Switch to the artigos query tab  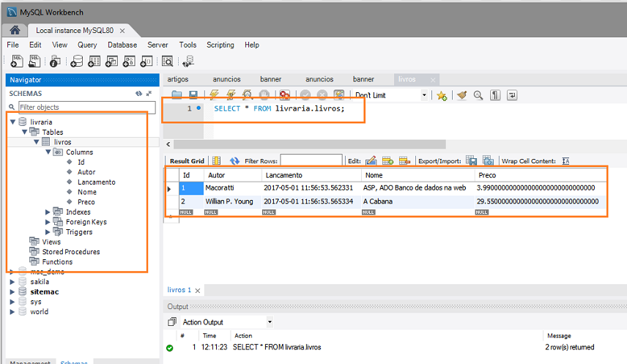point(178,79)
